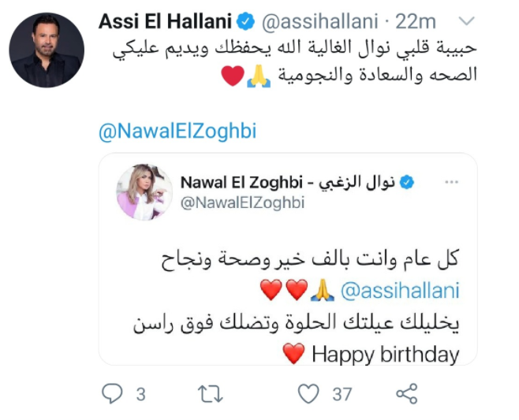Open Nawal El Zoghbi's profile picture
Viewport: 519px width, 420px height.
pyautogui.click(x=144, y=192)
